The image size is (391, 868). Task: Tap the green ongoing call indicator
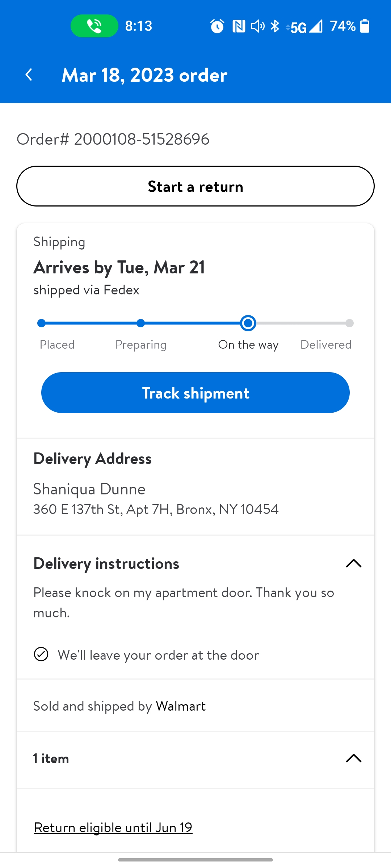[94, 26]
